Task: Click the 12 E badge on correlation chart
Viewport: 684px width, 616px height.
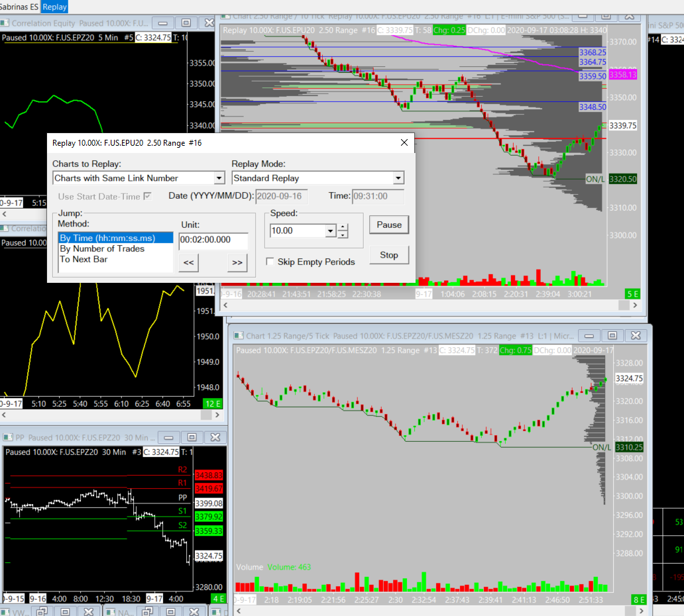Action: pos(213,403)
